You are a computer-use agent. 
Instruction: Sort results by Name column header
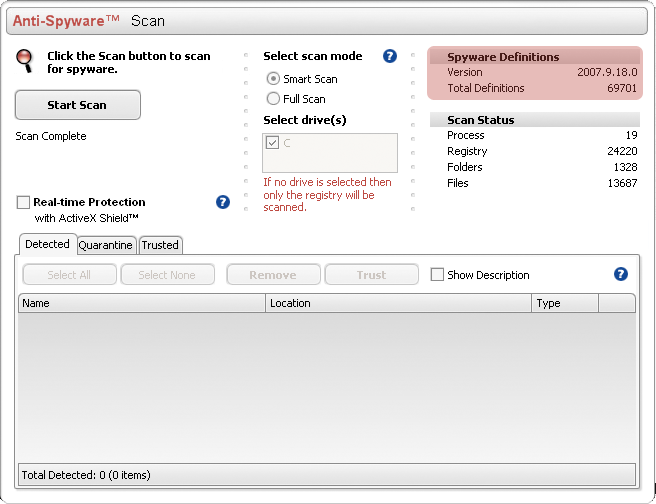coord(142,303)
